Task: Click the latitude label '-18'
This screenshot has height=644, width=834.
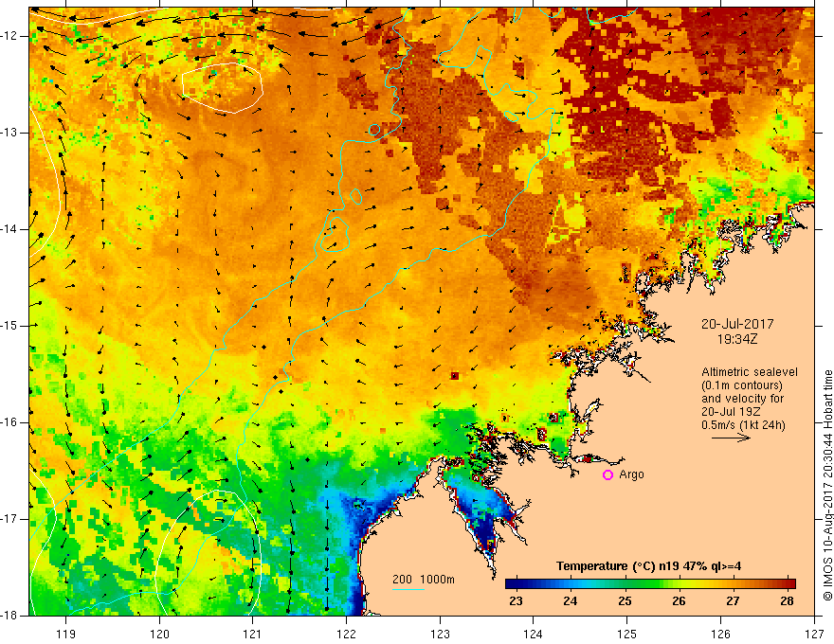Action: click(9, 616)
